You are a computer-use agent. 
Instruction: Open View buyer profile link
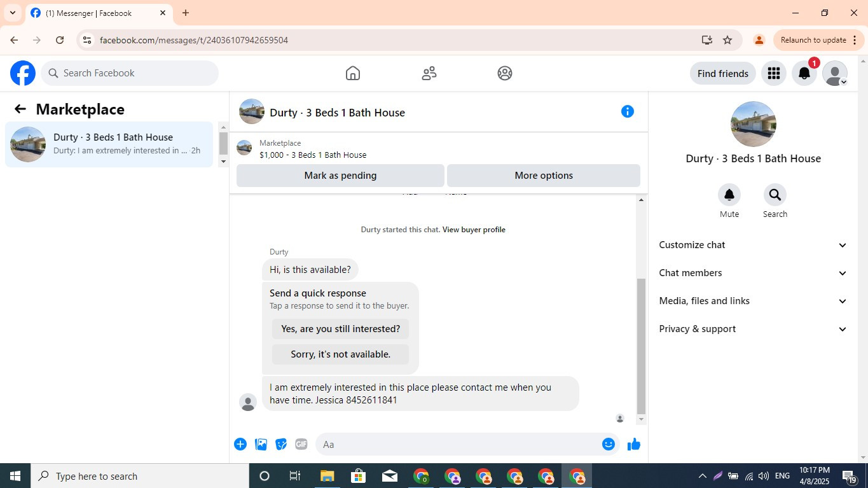click(x=474, y=230)
